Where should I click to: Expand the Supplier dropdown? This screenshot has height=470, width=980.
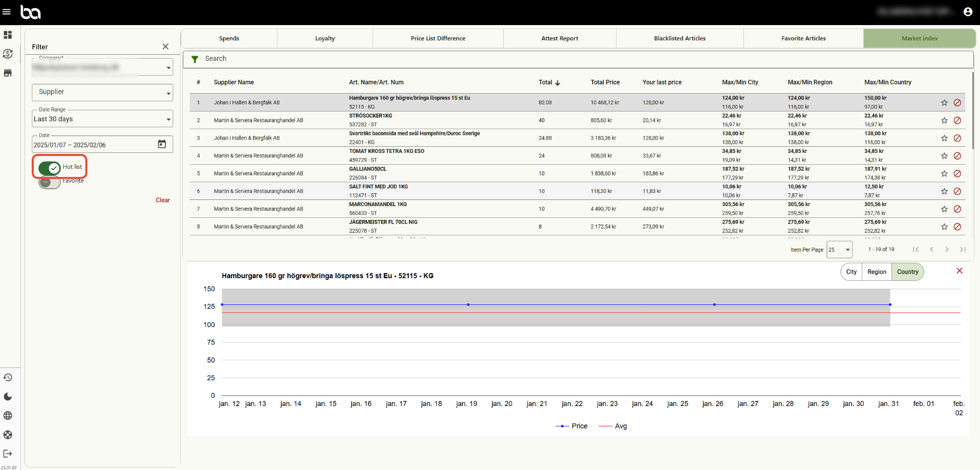[x=102, y=93]
